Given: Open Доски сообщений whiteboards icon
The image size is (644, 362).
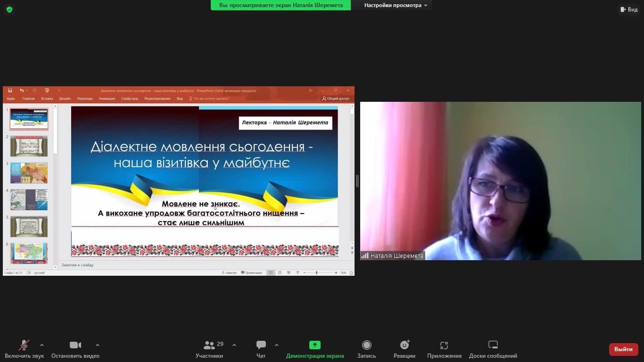Looking at the screenshot, I should (x=493, y=345).
